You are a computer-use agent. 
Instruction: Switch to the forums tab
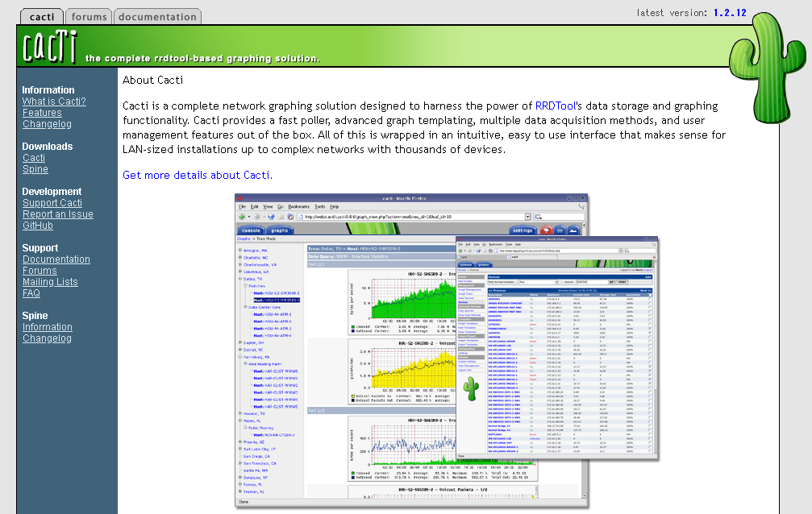pyautogui.click(x=89, y=17)
